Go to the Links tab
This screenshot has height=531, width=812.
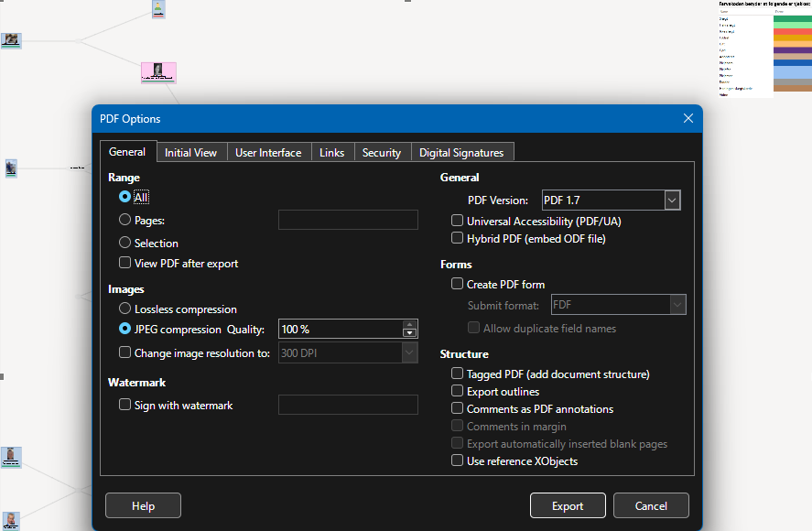coord(332,152)
